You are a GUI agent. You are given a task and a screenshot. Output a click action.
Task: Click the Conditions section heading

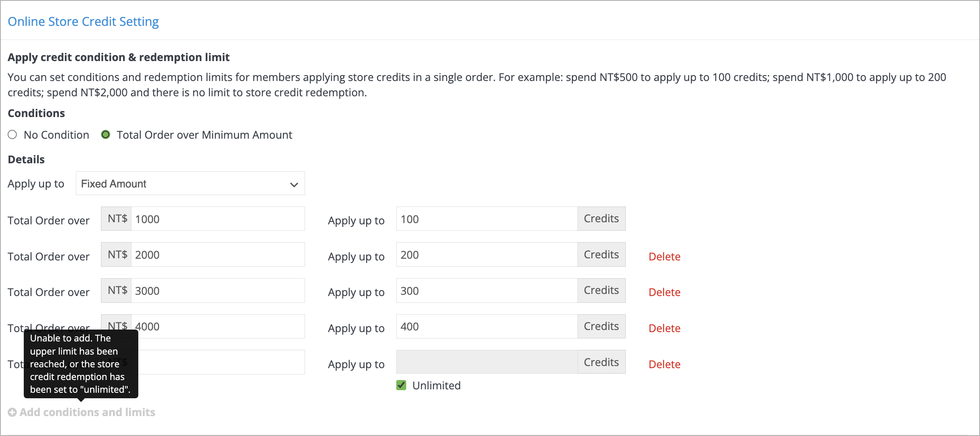click(36, 113)
